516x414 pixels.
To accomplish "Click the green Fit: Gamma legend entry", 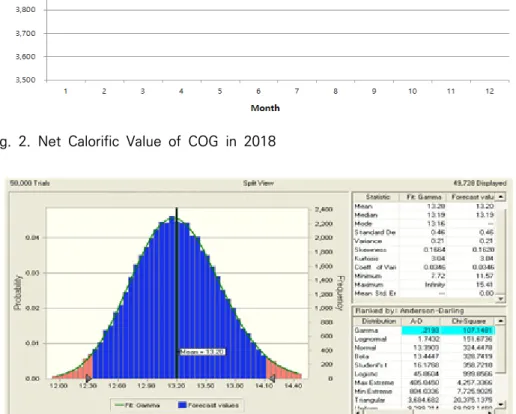I will pyautogui.click(x=137, y=405).
